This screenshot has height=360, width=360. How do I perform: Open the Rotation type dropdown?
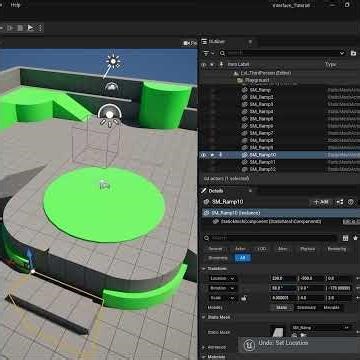(223, 288)
